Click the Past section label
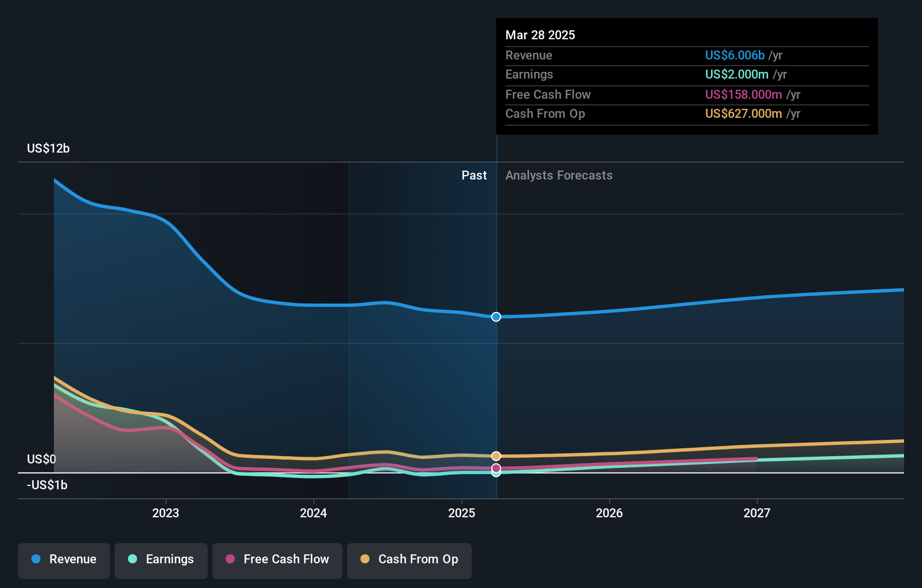 [474, 175]
